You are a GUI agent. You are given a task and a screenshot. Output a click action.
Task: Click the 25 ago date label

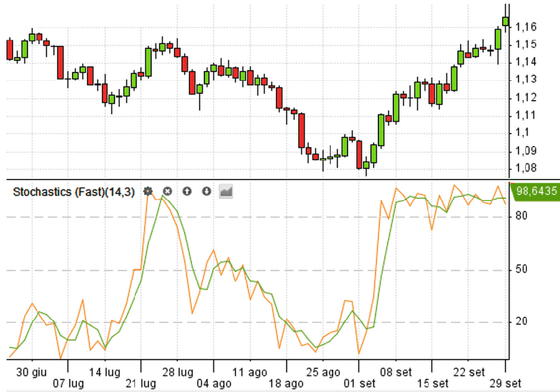pos(323,372)
